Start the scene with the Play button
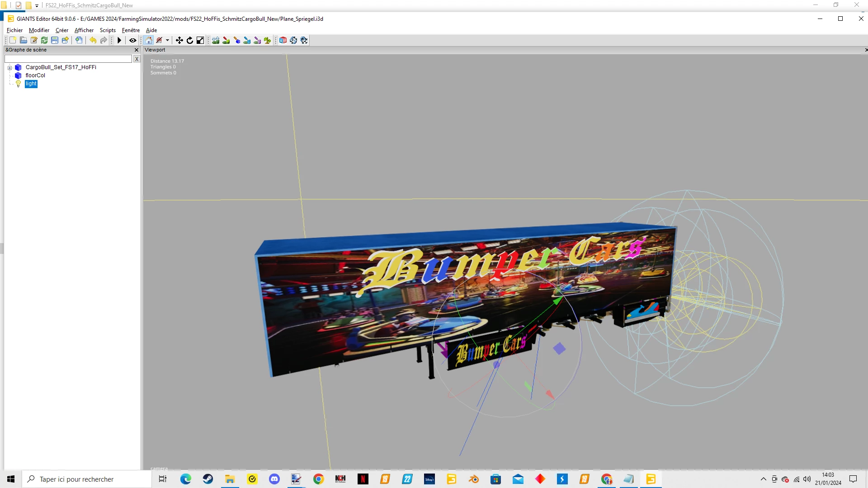The image size is (868, 488). pos(119,40)
